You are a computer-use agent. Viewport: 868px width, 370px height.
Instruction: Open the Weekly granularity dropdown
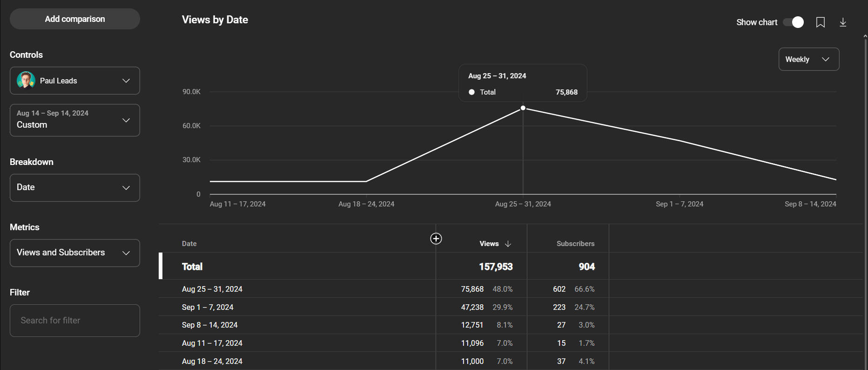(x=808, y=59)
